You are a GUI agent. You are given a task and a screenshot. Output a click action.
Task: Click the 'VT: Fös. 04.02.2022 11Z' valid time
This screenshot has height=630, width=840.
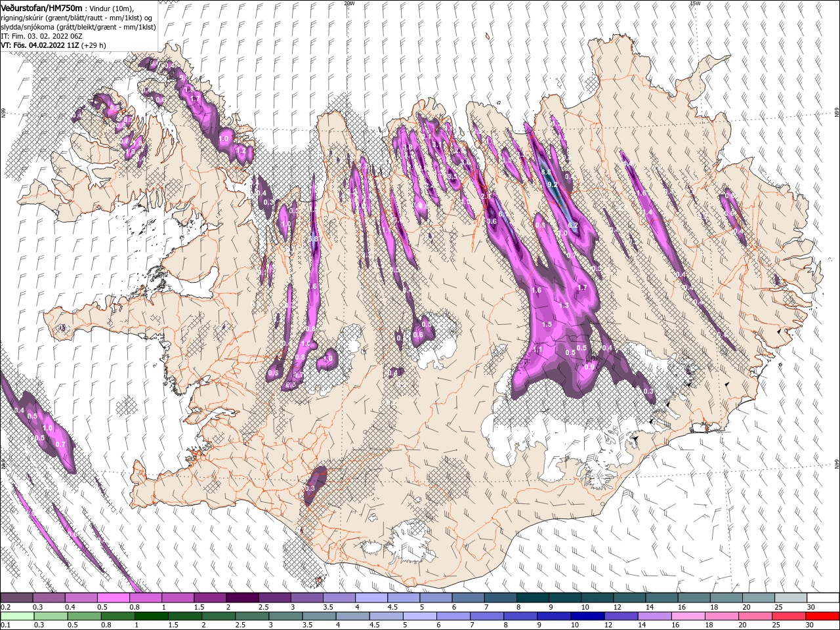point(39,45)
